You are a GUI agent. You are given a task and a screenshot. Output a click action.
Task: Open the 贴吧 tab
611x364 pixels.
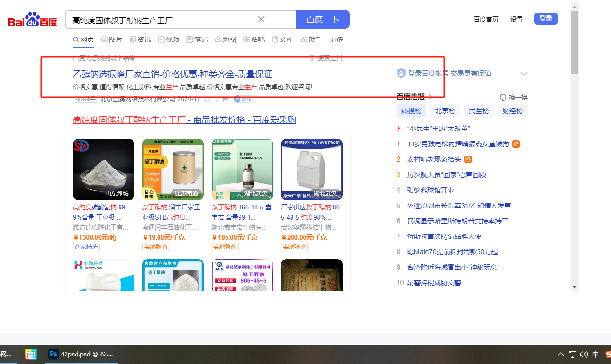[254, 39]
